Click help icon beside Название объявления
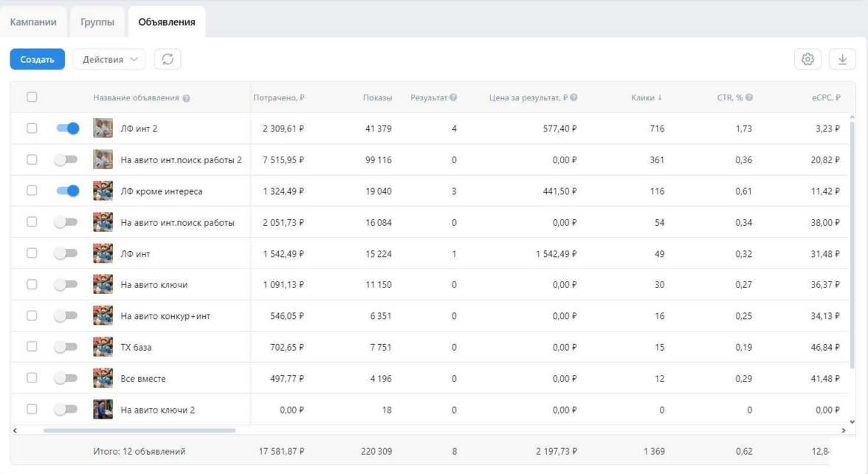The height and width of the screenshot is (474, 868). pos(187,98)
